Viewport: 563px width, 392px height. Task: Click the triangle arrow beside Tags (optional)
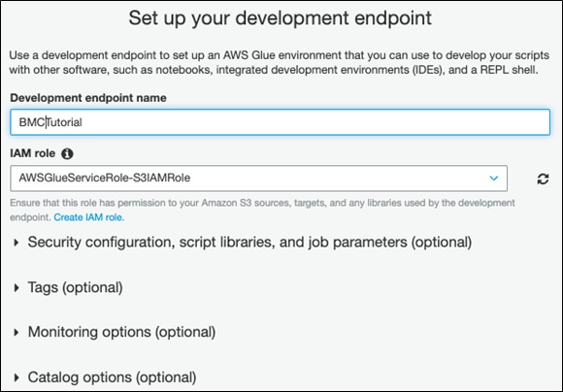coord(17,287)
